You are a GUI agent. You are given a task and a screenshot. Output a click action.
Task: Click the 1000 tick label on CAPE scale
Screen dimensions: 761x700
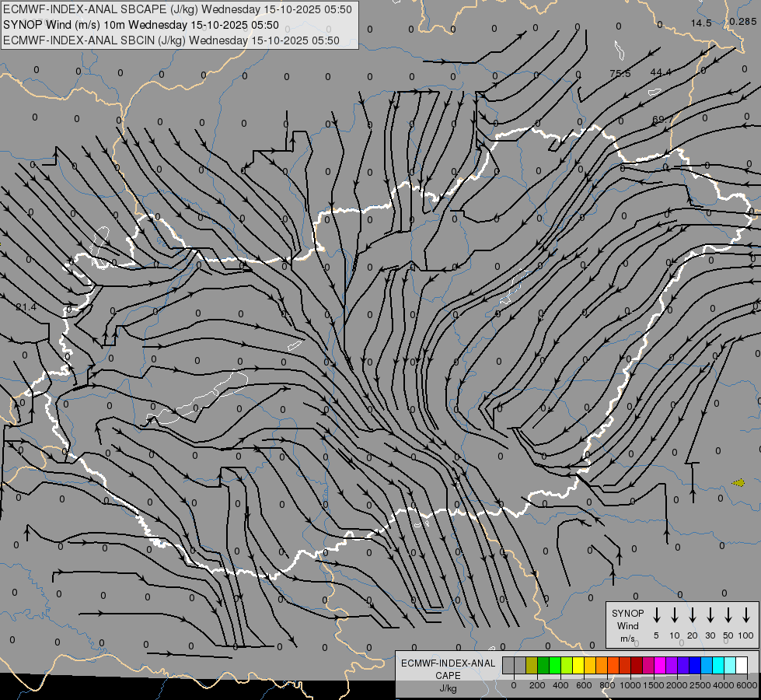[630, 685]
